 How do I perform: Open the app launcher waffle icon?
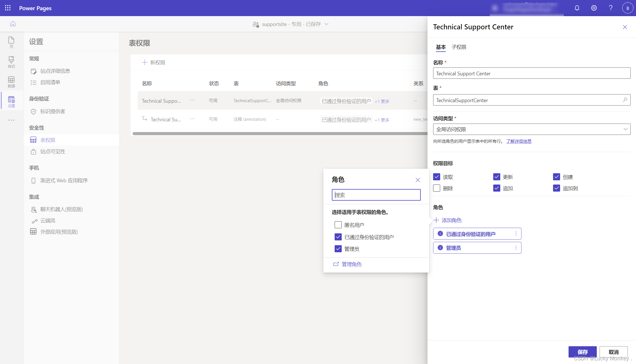pos(8,8)
